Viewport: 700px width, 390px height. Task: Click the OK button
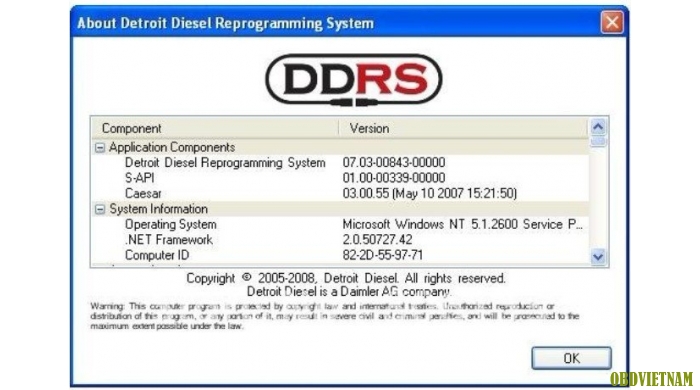tap(571, 358)
